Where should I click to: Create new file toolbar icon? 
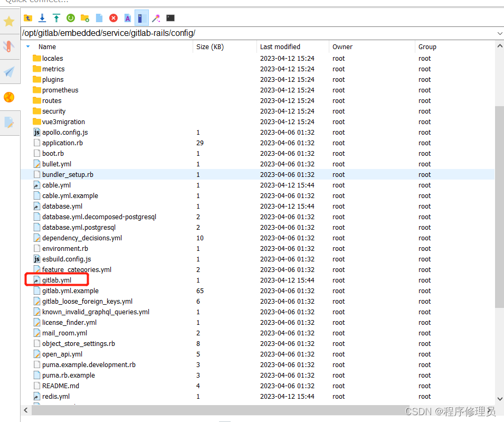pyautogui.click(x=99, y=18)
